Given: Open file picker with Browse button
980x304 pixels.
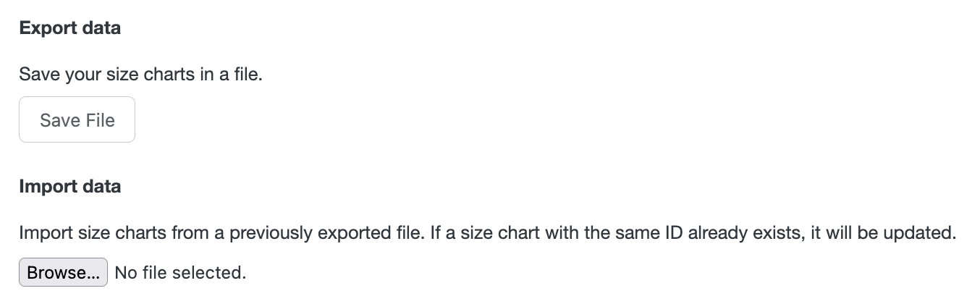Looking at the screenshot, I should pos(63,273).
